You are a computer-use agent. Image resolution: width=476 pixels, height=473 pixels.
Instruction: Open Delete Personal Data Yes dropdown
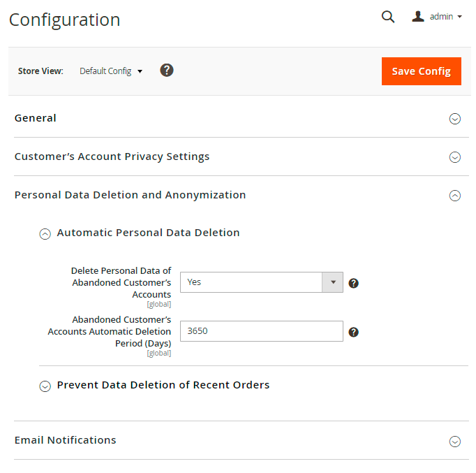tap(261, 282)
